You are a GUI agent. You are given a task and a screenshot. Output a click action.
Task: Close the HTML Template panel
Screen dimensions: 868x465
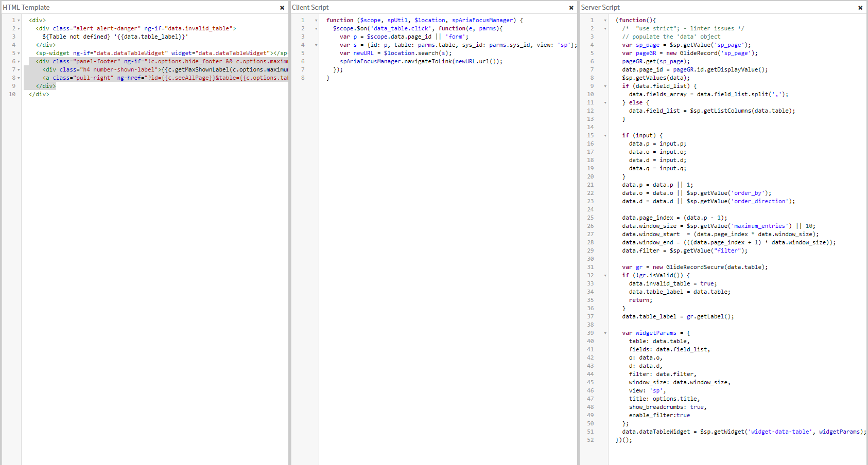pos(282,8)
